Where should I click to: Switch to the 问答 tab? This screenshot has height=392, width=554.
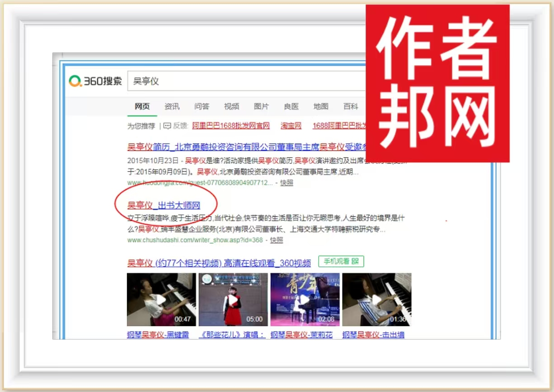(202, 107)
